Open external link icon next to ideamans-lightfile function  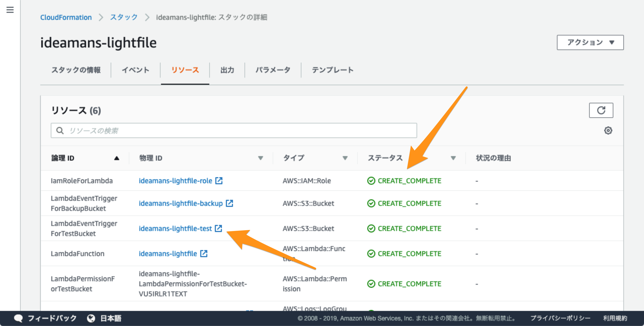204,253
